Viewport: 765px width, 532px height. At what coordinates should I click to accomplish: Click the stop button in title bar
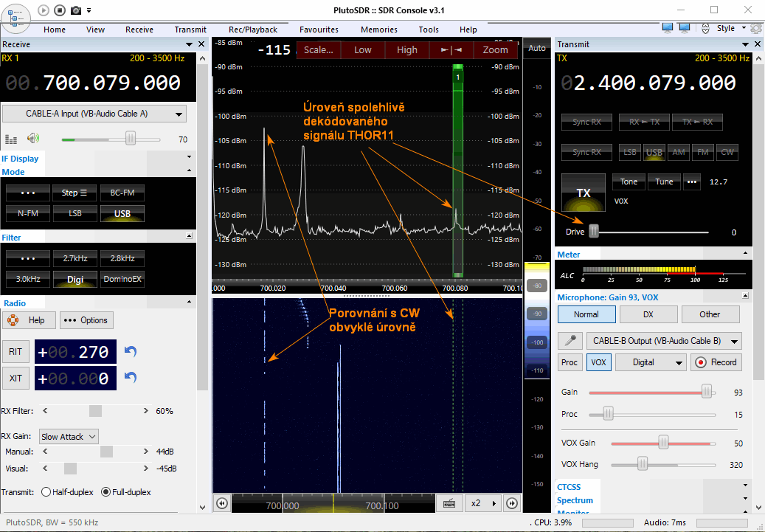[60, 10]
